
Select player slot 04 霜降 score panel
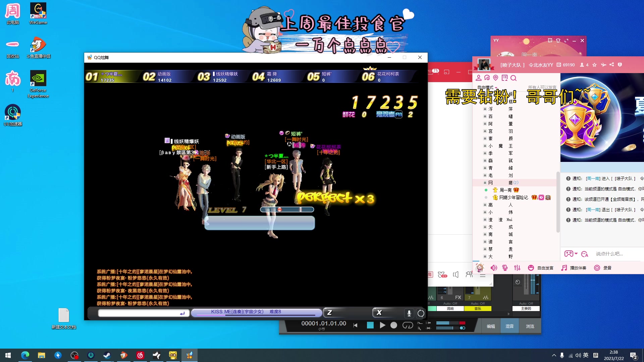pos(276,77)
